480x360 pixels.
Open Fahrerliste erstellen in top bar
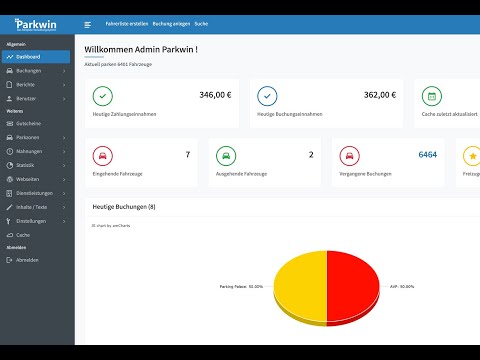[x=127, y=24]
